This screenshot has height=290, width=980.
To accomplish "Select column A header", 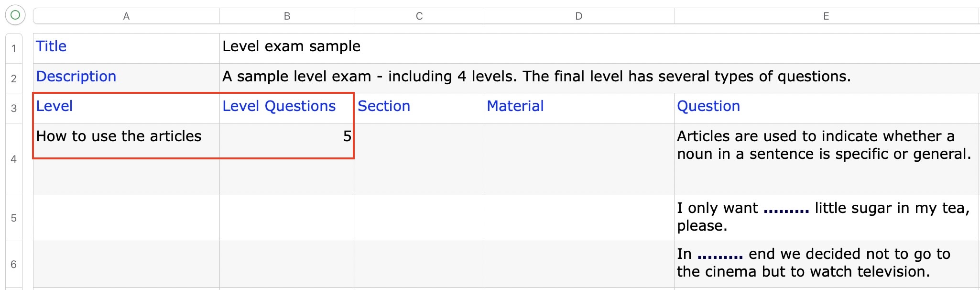I will [126, 16].
